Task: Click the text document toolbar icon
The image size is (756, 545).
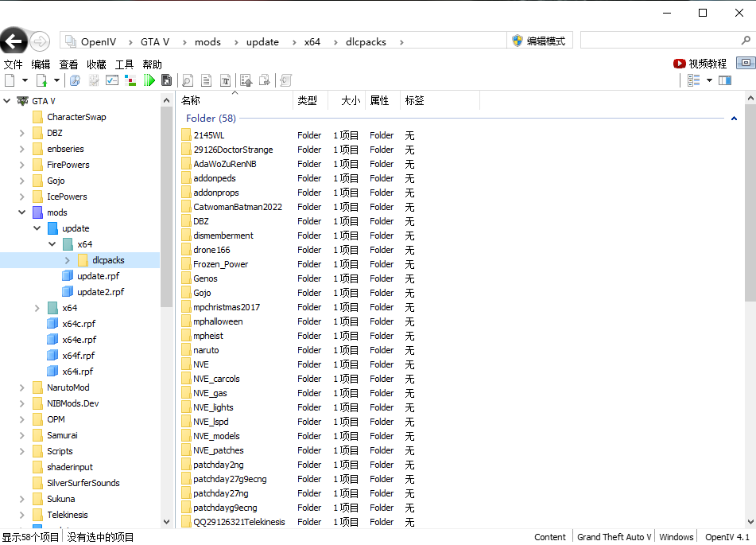Action: click(x=207, y=80)
